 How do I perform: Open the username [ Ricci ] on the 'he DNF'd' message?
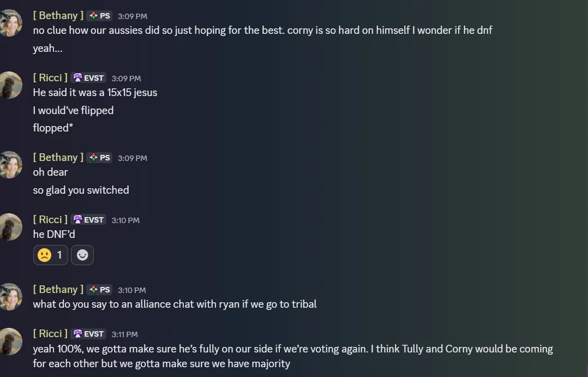(50, 219)
